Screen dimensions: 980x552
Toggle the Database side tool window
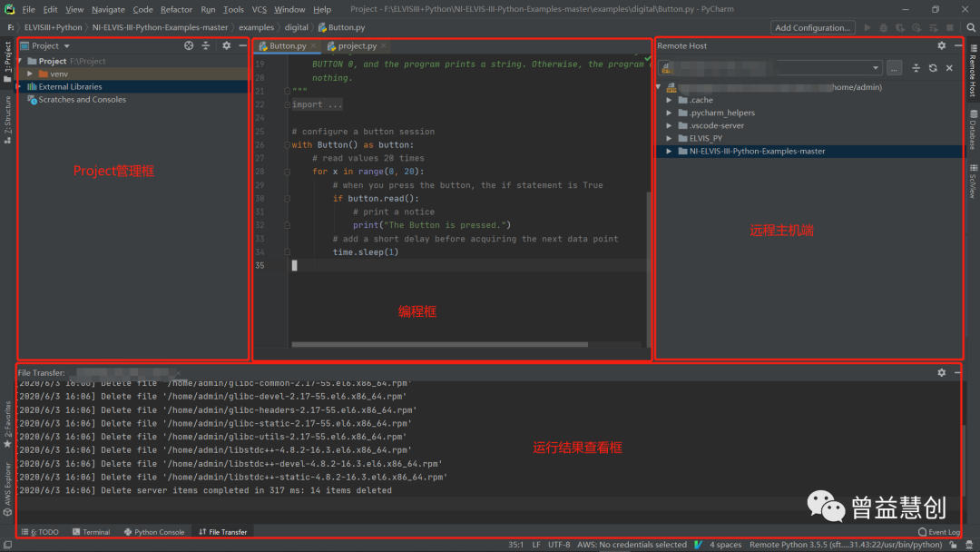coord(973,129)
